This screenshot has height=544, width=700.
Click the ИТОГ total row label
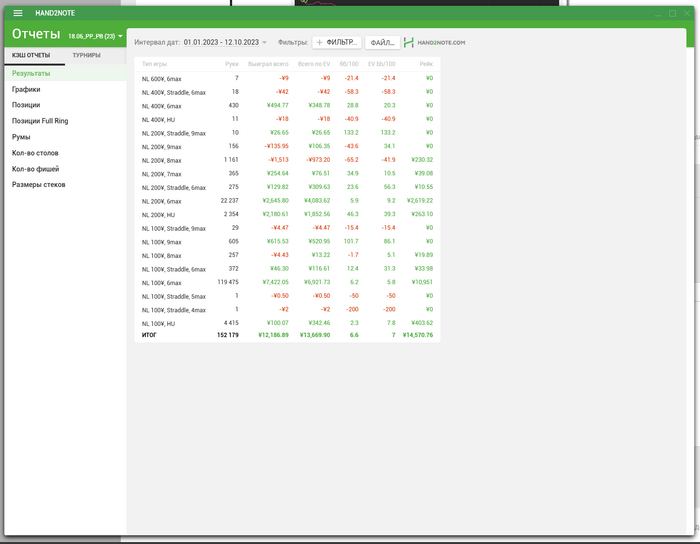149,335
